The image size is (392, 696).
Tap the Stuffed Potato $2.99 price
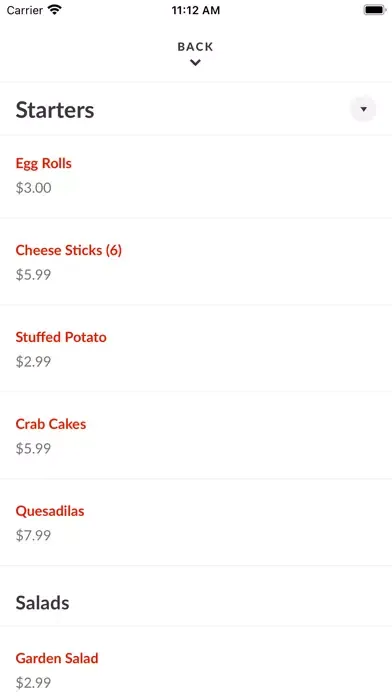pyautogui.click(x=34, y=362)
